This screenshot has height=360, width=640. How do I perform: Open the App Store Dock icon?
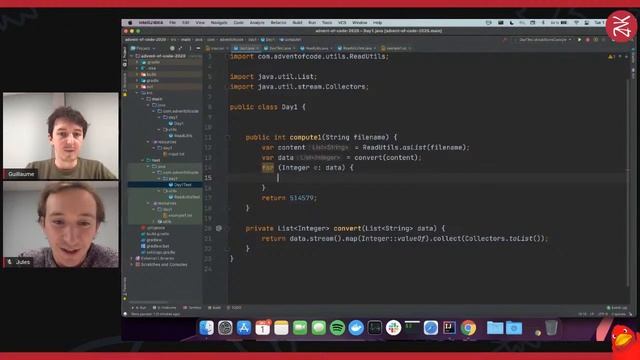tap(244, 328)
